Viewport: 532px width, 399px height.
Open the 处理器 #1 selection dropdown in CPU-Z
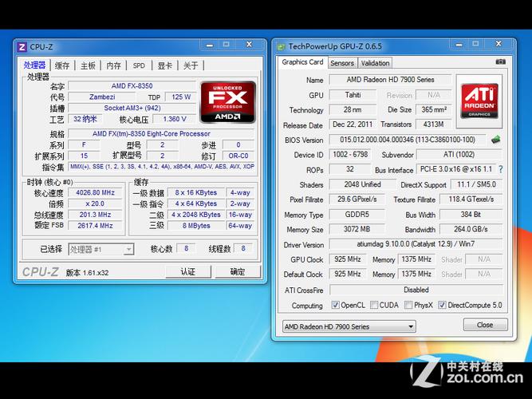pyautogui.click(x=101, y=249)
